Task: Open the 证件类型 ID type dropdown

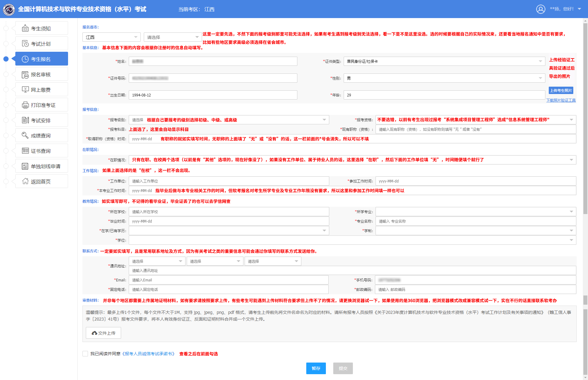Action: point(444,62)
